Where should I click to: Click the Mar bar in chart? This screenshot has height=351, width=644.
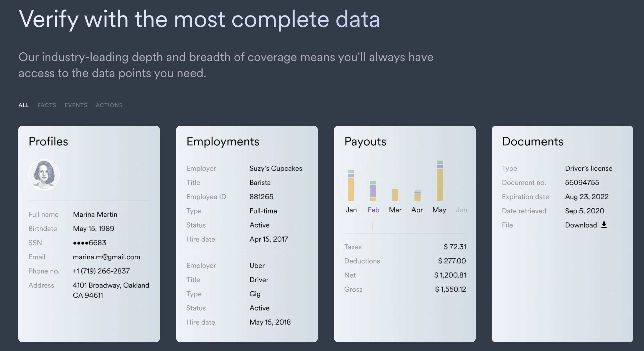(x=395, y=195)
